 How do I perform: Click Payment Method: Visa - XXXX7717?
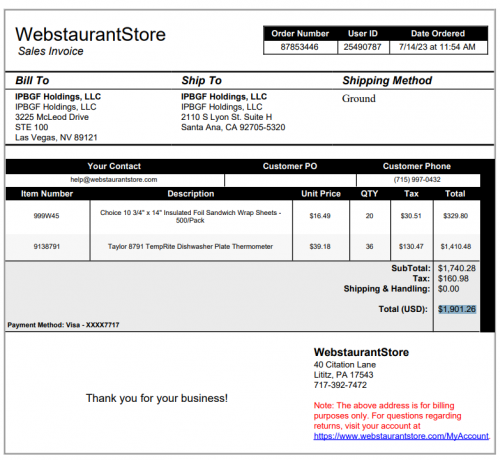[x=63, y=325]
